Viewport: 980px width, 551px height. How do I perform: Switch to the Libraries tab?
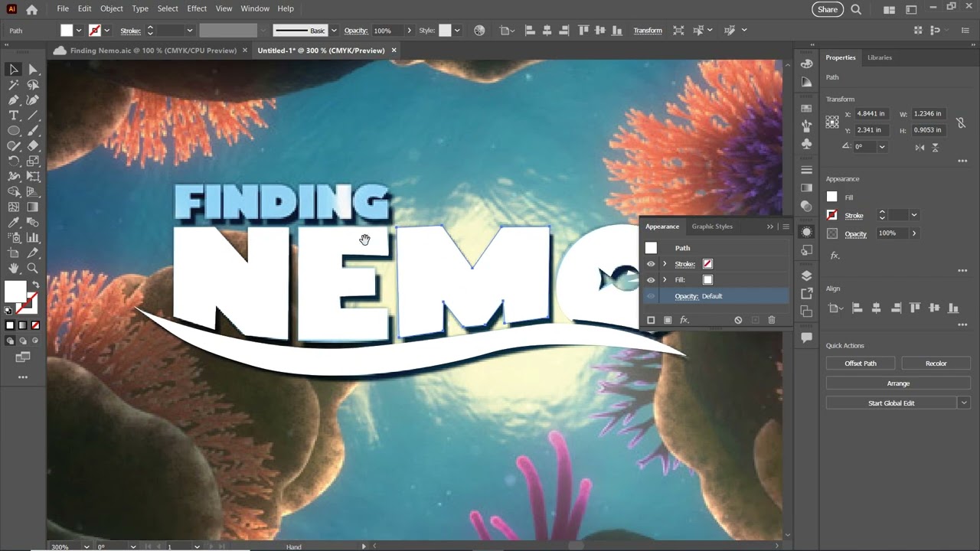880,57
